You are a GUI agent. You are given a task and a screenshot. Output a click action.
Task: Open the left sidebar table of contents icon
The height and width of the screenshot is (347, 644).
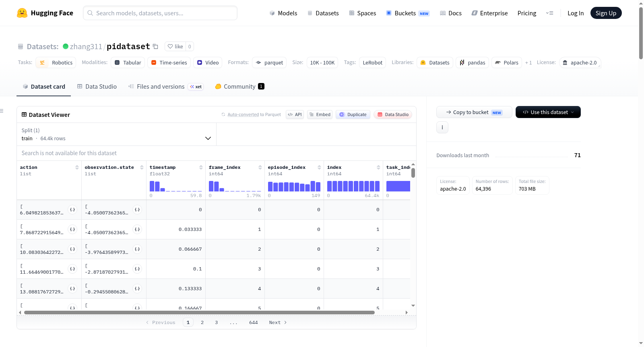coord(2,111)
